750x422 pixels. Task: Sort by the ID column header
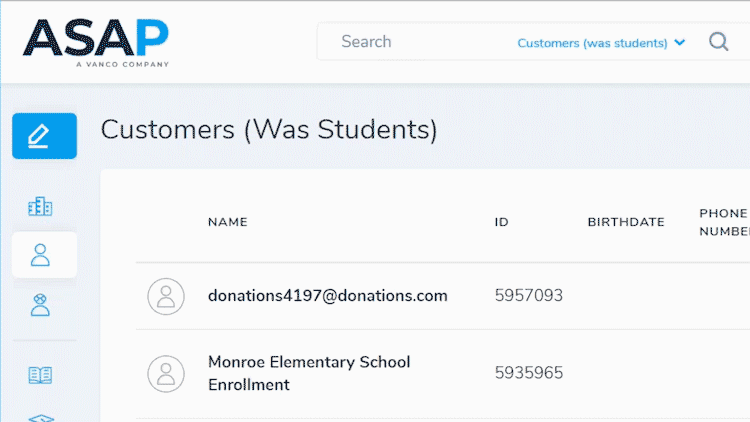coord(501,222)
